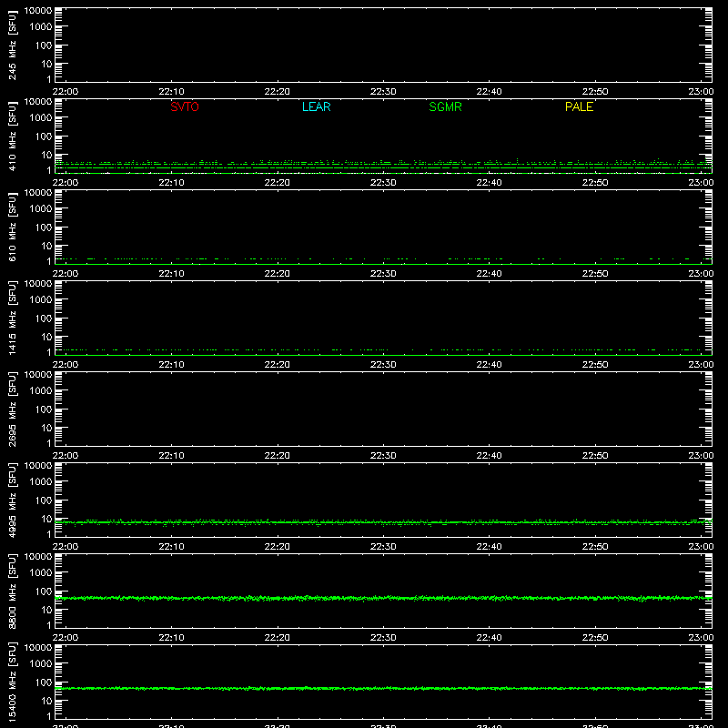Select the '8800 MHz [SFU]' axis title

click(13, 591)
